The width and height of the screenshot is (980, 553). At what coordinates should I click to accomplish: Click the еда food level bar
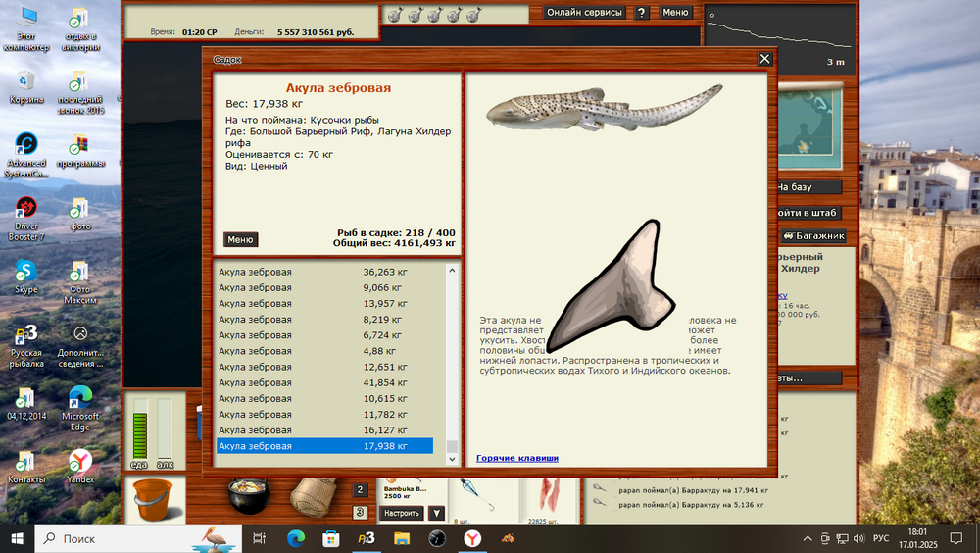tap(138, 427)
